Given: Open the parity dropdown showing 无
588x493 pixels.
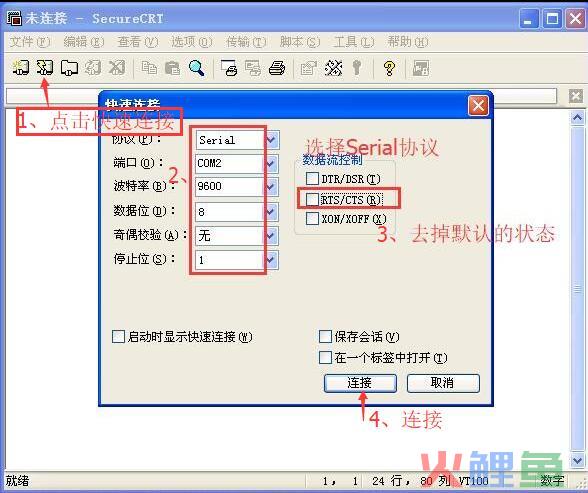Looking at the screenshot, I should 272,236.
